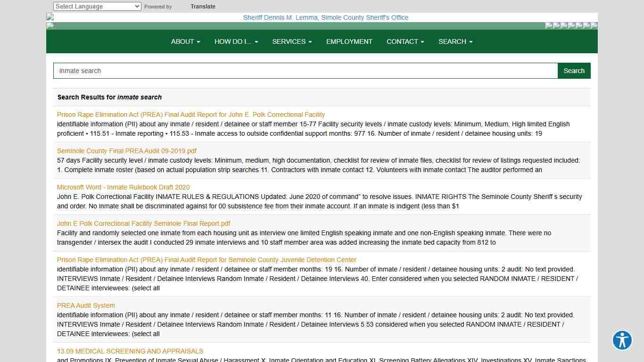This screenshot has height=362, width=644.
Task: Open PREA report for Juvenile Detention Center
Action: (206, 260)
